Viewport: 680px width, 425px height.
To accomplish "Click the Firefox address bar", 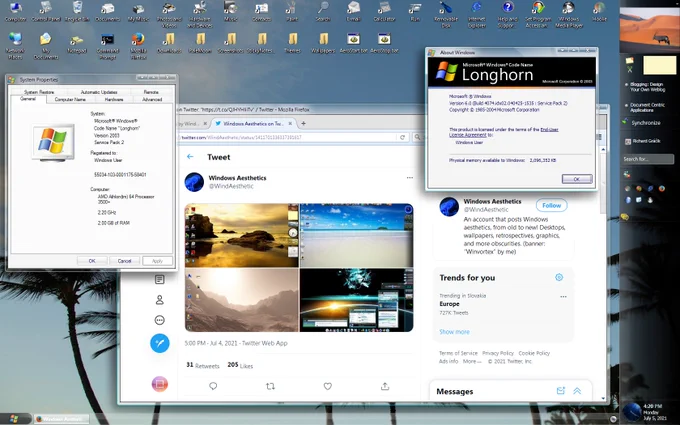I will [287, 137].
